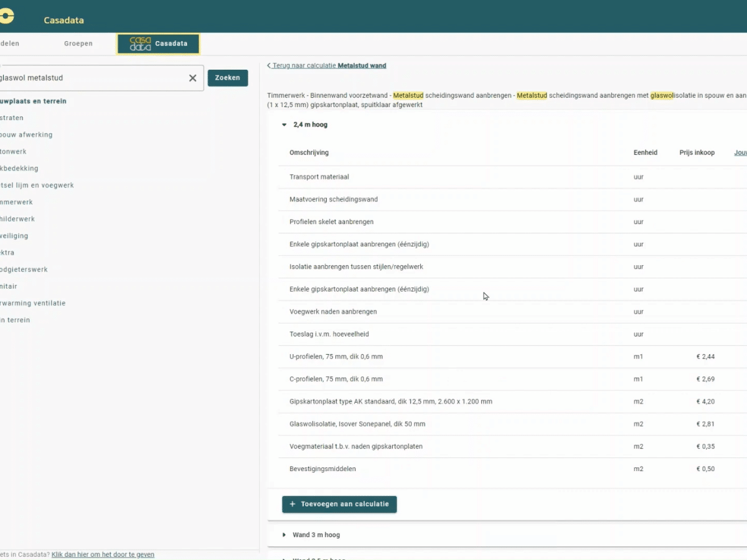Click the € 2,81 price cell
747x560 pixels.
pos(705,424)
